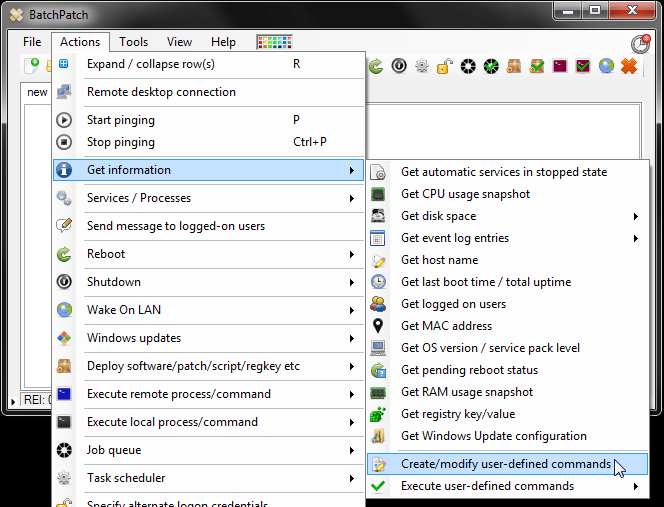The height and width of the screenshot is (507, 664).
Task: Click the job queue wheel toolbar icon
Action: (x=468, y=66)
